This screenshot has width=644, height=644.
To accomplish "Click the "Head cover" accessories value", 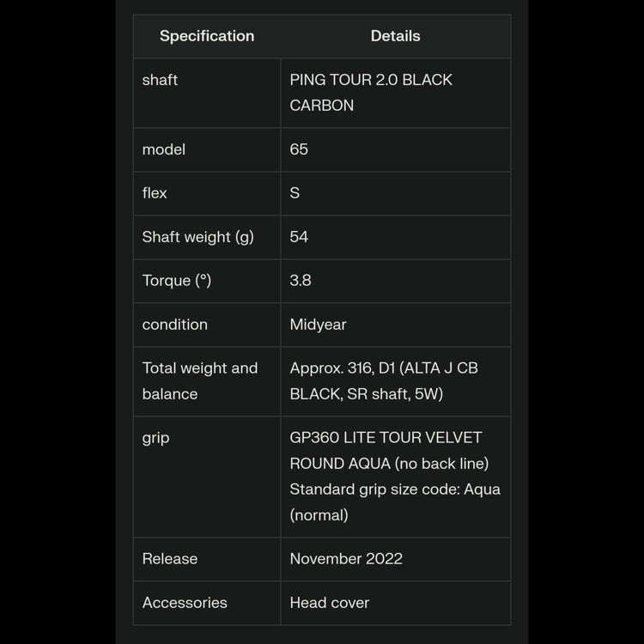I will click(330, 603).
